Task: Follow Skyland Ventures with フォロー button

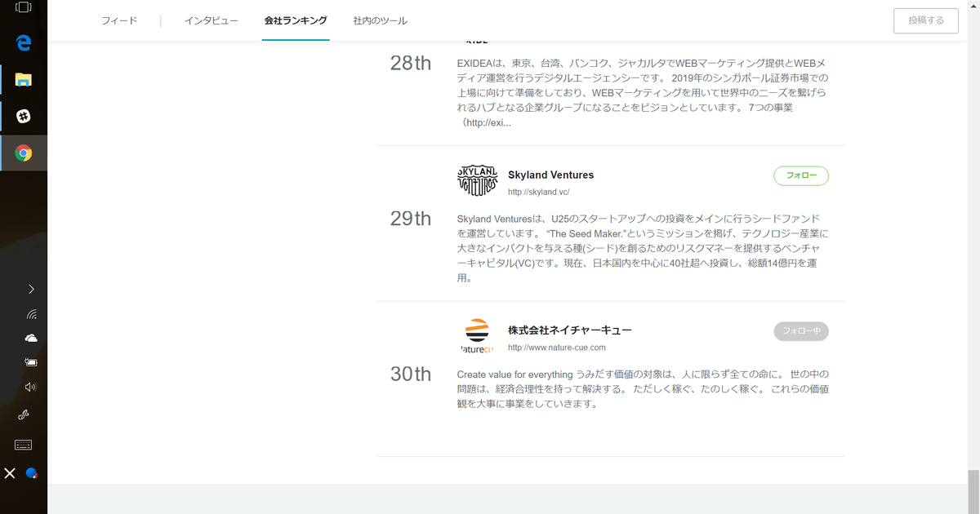Action: coord(801,175)
